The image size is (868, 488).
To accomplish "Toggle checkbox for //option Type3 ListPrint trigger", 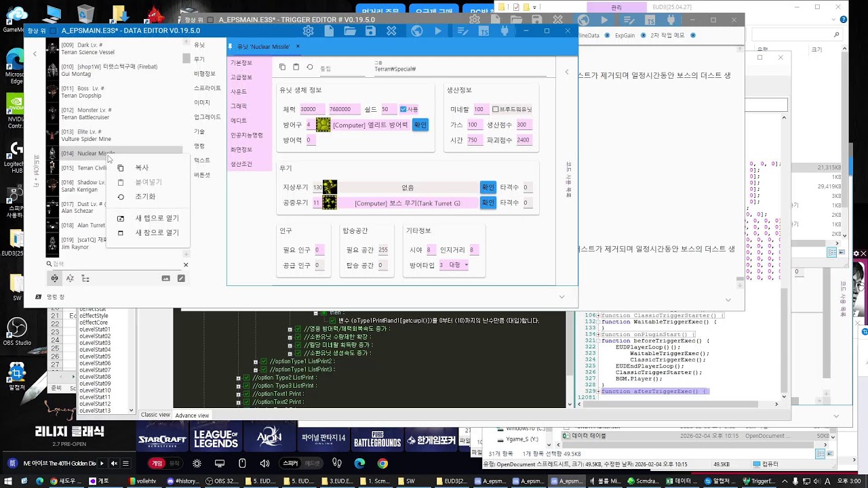I will point(246,386).
